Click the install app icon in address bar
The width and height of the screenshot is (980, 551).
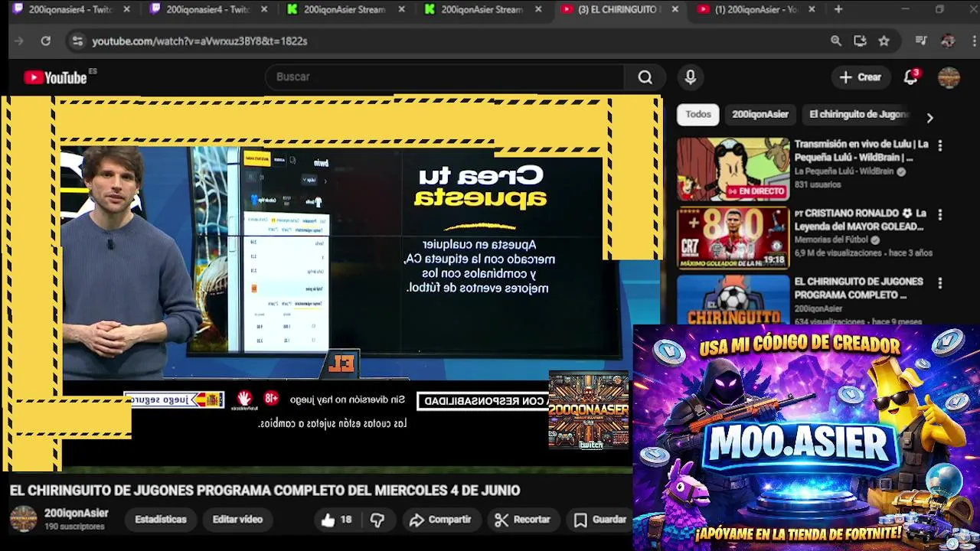pyautogui.click(x=860, y=41)
